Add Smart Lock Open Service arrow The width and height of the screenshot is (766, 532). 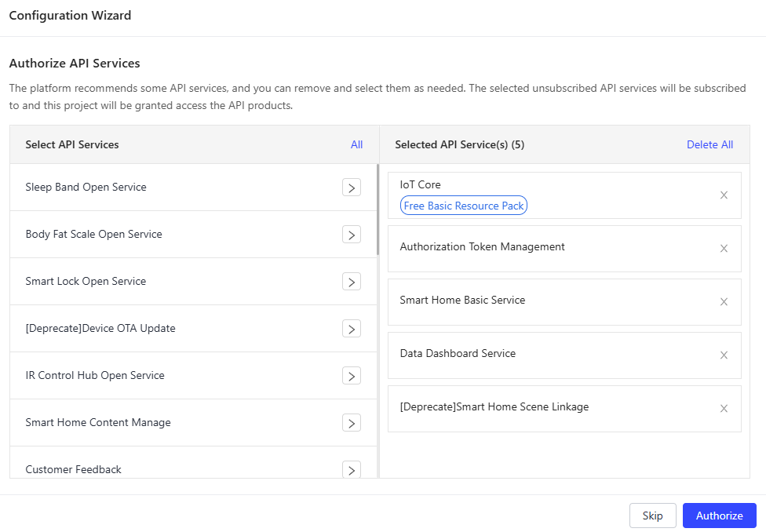point(352,282)
